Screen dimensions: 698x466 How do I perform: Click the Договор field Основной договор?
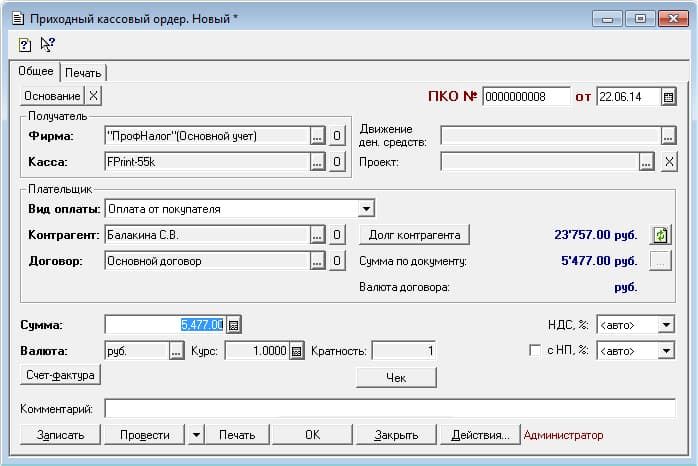(207, 261)
